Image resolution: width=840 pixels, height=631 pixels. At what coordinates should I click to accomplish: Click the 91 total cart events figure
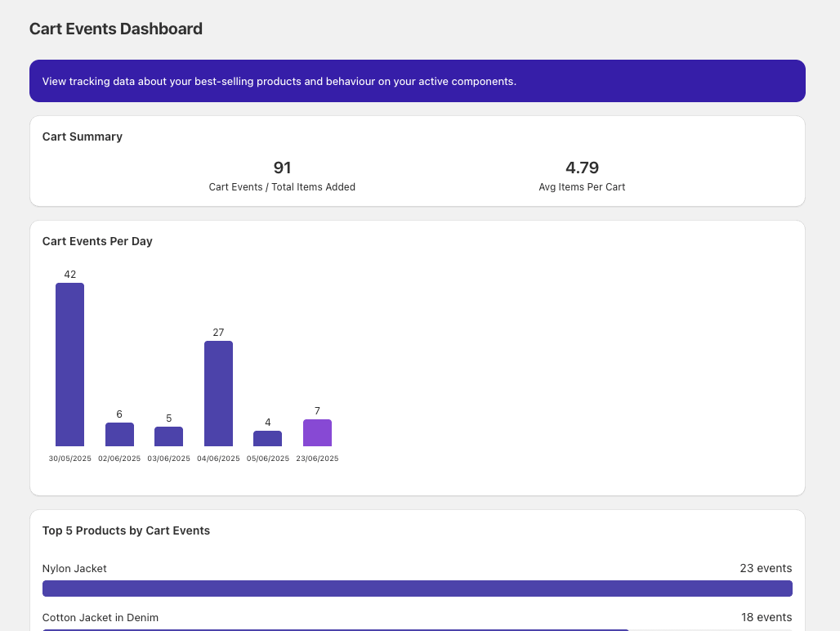pyautogui.click(x=282, y=168)
